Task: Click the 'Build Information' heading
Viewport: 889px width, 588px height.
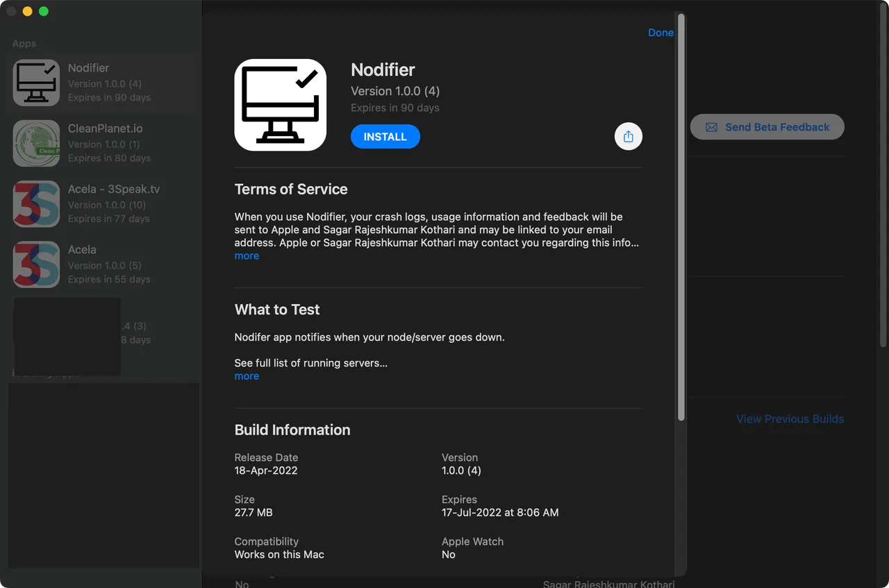Action: (x=292, y=430)
